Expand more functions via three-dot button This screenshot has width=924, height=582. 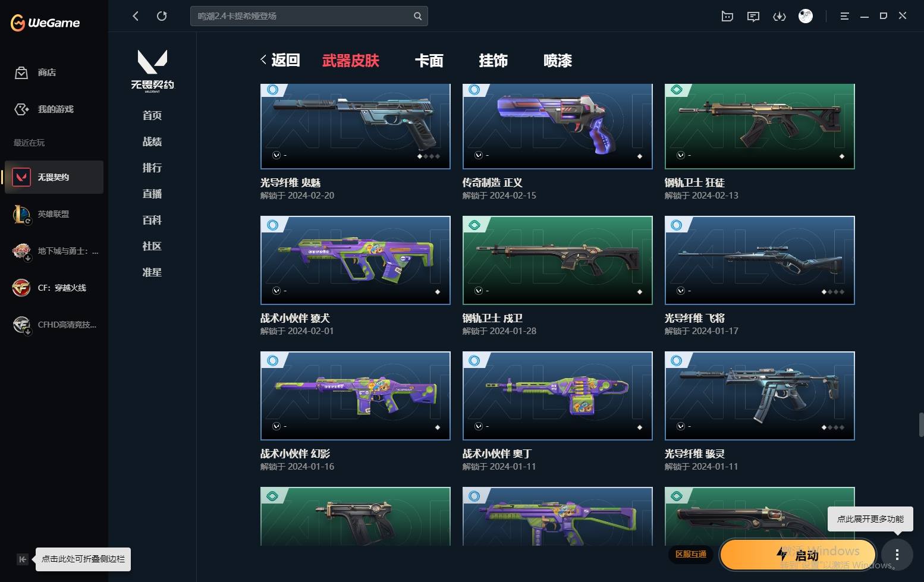click(897, 555)
